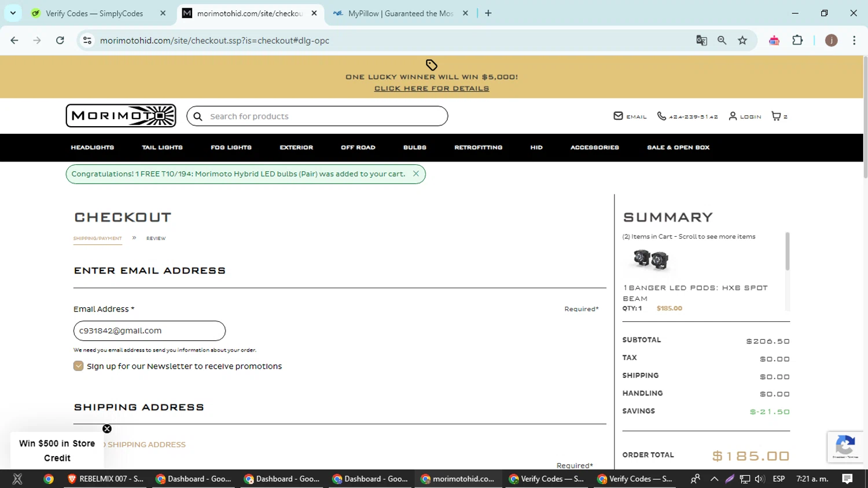Open the Chrome profile avatar
The width and height of the screenshot is (868, 488).
[x=831, y=41]
